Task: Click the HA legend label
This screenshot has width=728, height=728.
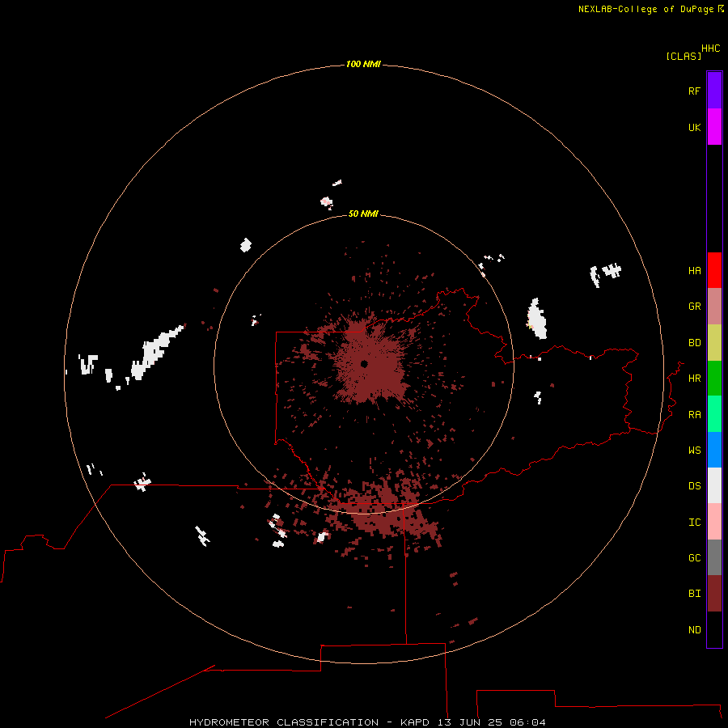Action: pyautogui.click(x=694, y=270)
